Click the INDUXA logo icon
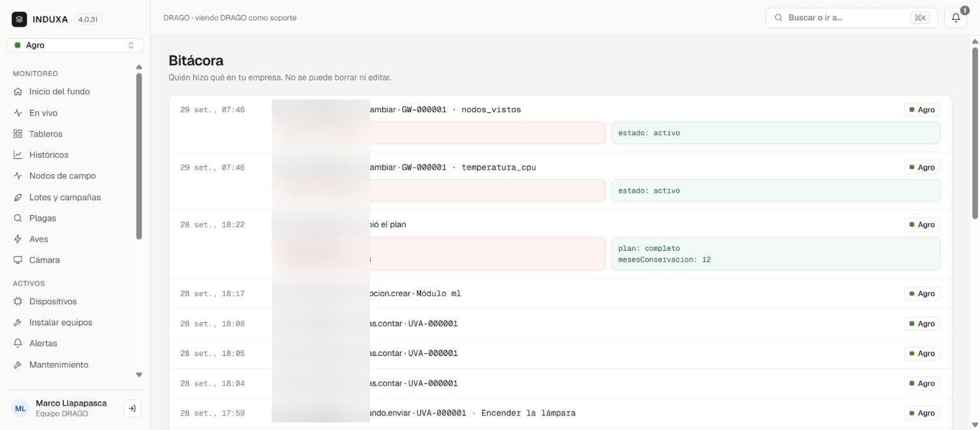980x430 pixels. [19, 19]
